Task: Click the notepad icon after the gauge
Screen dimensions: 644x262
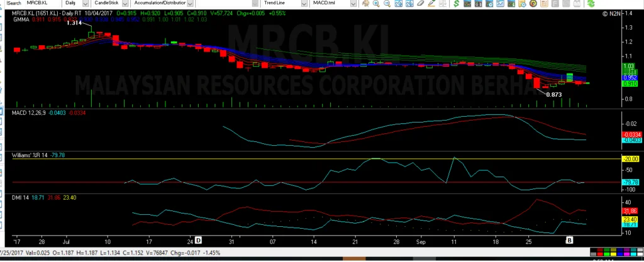Action: [544, 3]
